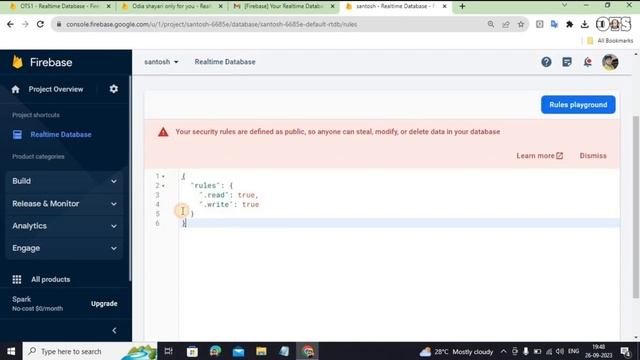Share this page icon in address bar

[x=506, y=24]
